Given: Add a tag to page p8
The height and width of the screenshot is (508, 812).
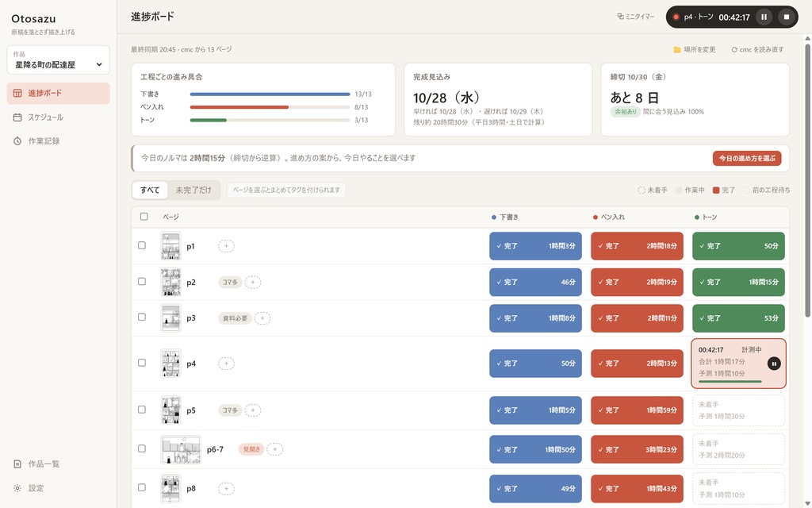Looking at the screenshot, I should click(x=226, y=488).
